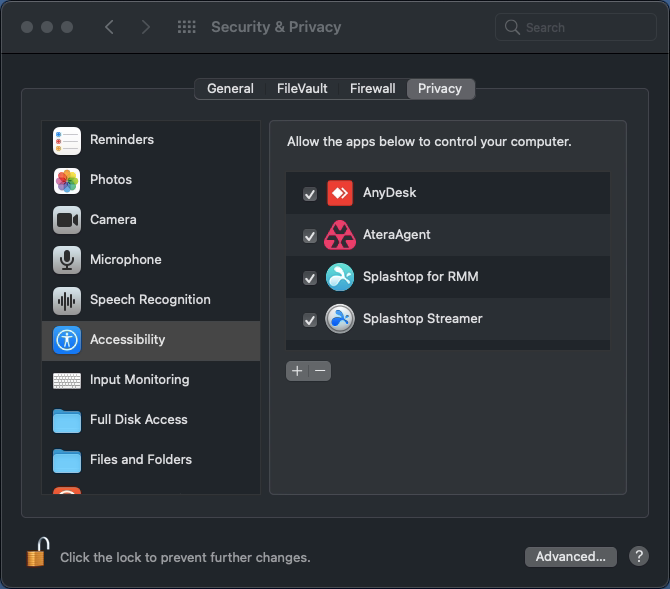
Task: Click the Splashtop Streamer app icon
Action: (x=340, y=319)
